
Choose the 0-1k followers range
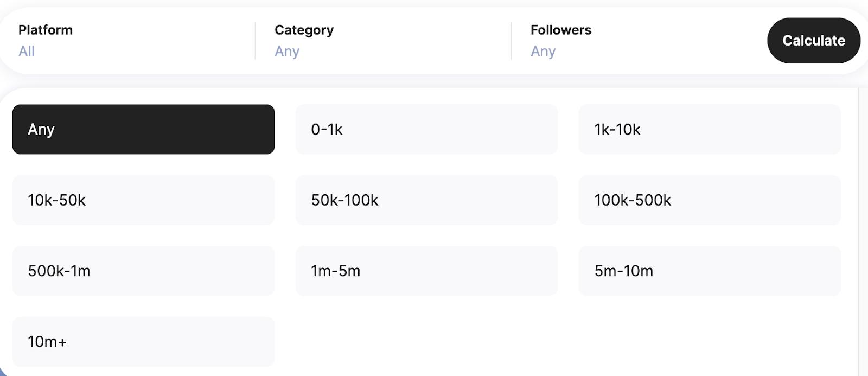point(426,129)
